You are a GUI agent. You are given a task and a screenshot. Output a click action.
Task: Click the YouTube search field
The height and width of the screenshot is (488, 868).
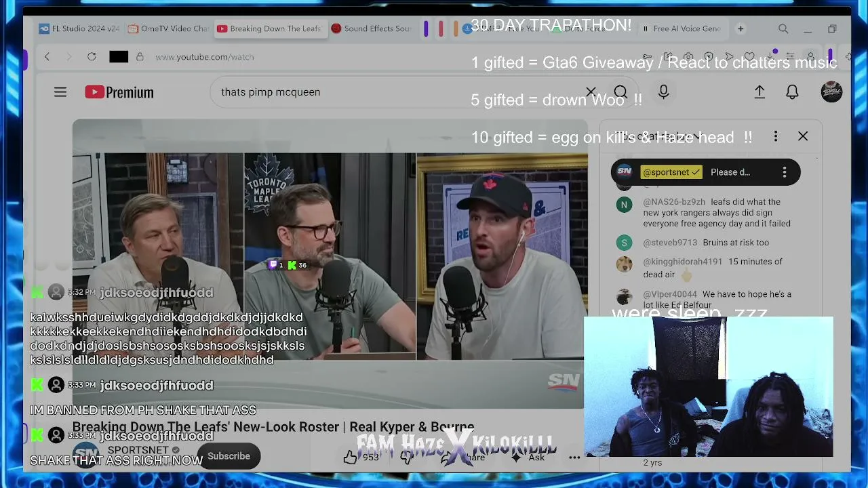pyautogui.click(x=400, y=92)
